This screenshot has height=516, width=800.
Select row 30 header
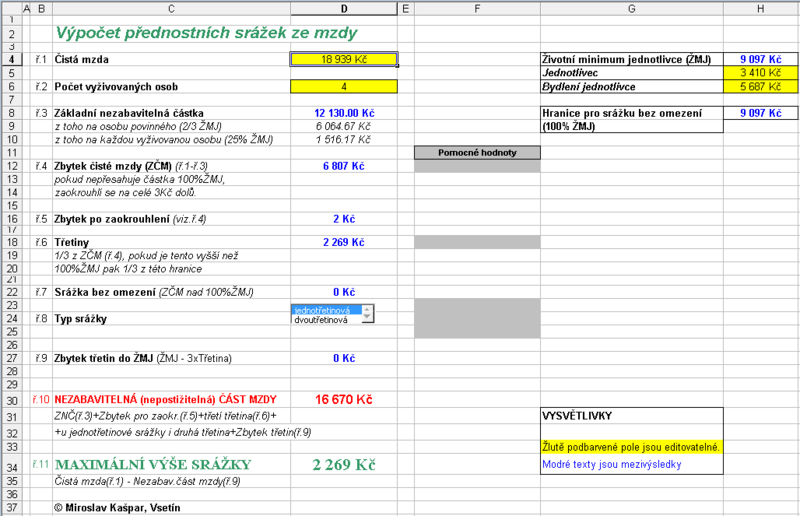(12, 400)
